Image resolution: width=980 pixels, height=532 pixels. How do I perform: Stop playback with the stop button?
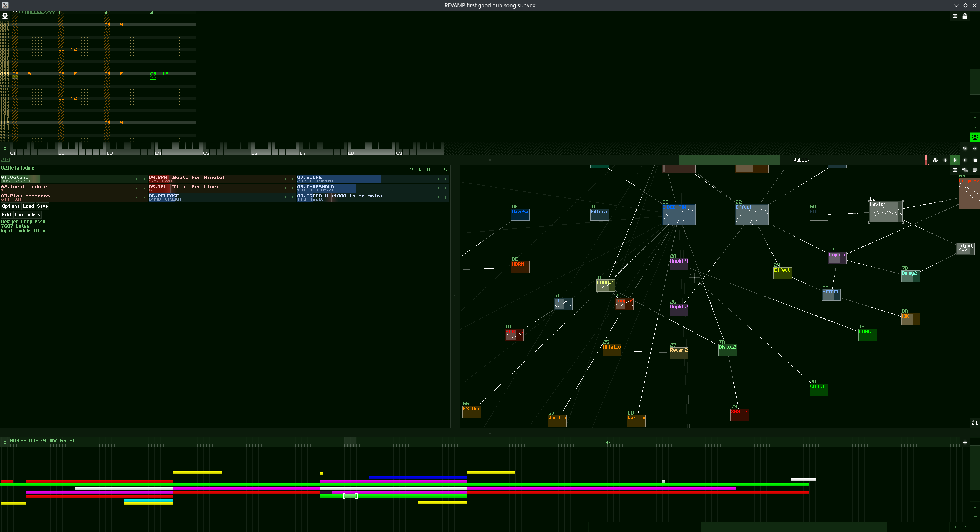(975, 160)
